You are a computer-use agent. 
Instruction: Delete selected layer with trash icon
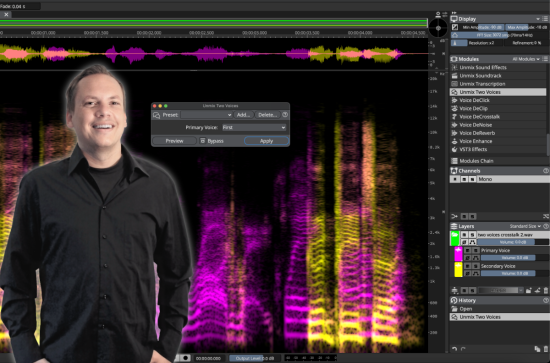[x=545, y=290]
